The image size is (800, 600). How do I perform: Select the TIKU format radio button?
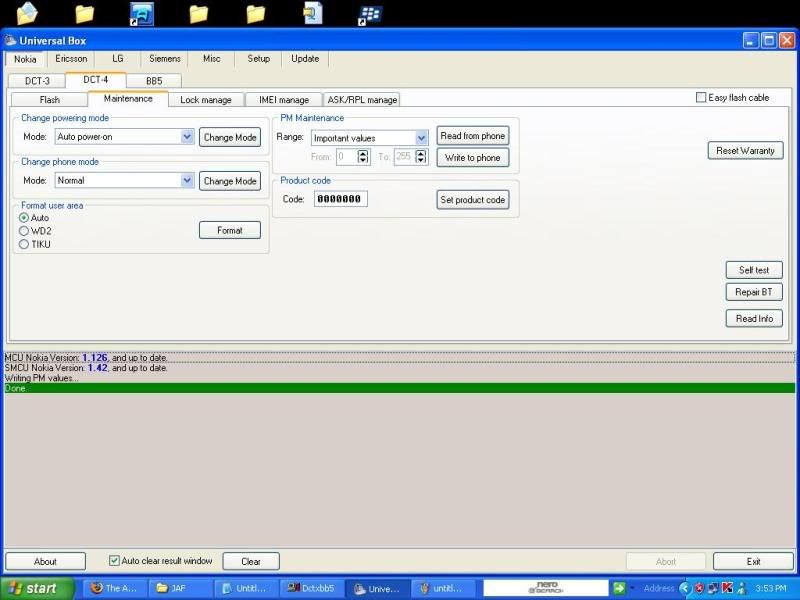pyautogui.click(x=23, y=244)
